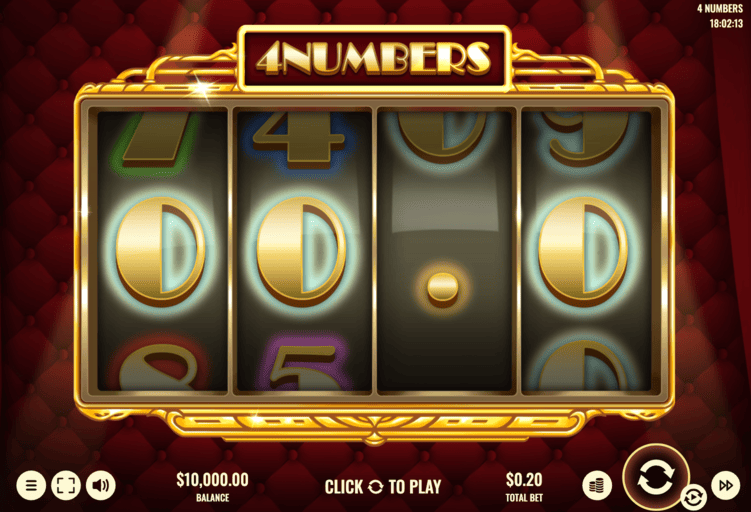This screenshot has width=751, height=512.
Task: Activate the fast-forward turbo spin button
Action: pyautogui.click(x=726, y=485)
